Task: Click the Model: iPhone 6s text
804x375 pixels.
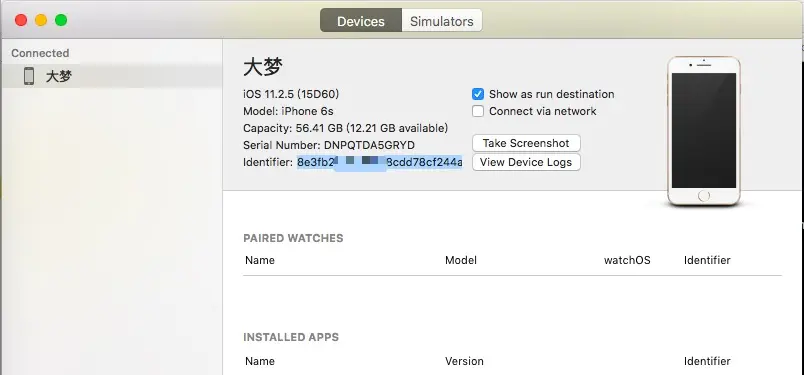Action: point(288,111)
